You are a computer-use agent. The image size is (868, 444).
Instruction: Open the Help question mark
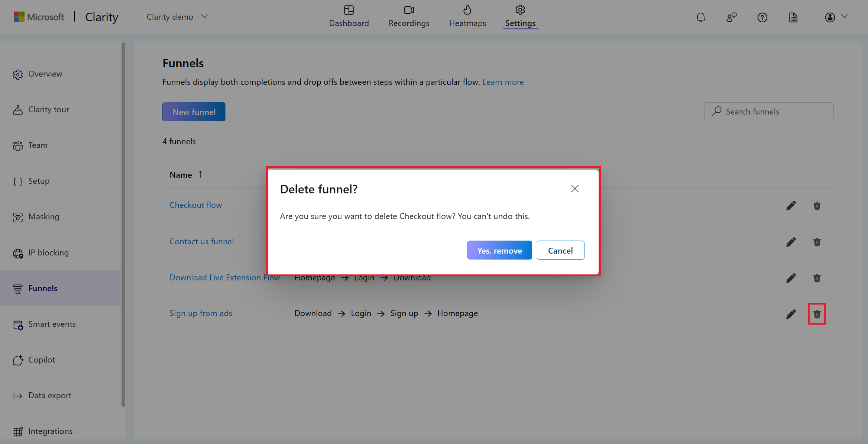coord(762,17)
